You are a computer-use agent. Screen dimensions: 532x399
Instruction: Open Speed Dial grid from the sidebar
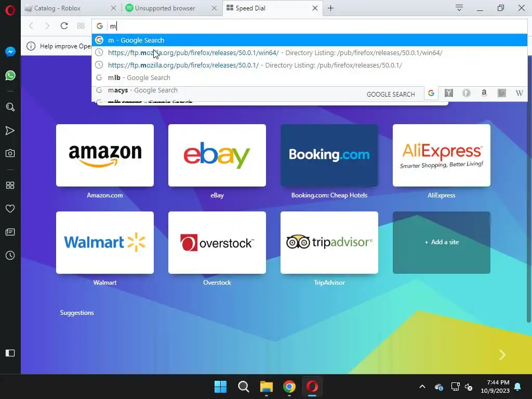pyautogui.click(x=10, y=185)
